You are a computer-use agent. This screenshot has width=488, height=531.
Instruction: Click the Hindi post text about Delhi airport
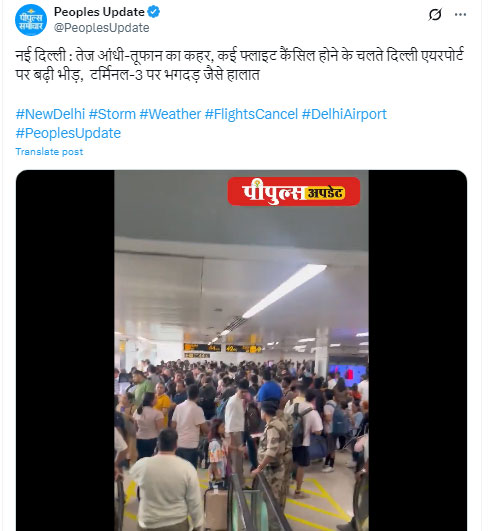tap(239, 65)
